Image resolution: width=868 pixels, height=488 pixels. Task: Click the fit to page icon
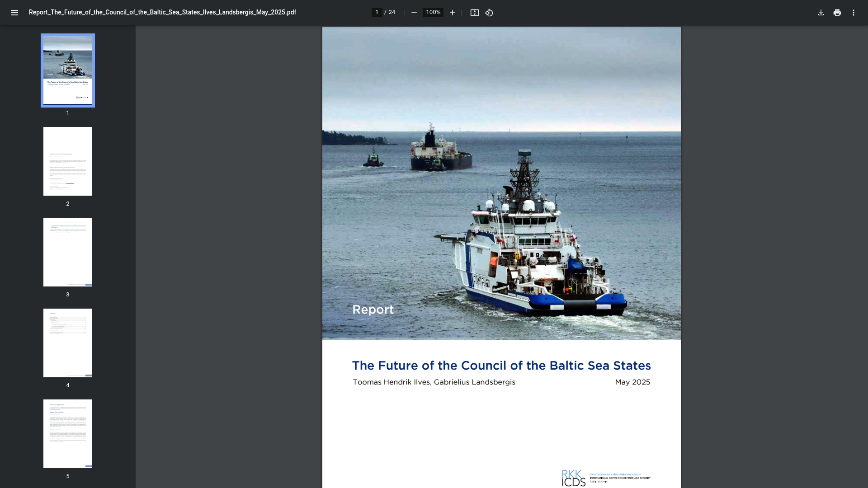[x=474, y=13]
